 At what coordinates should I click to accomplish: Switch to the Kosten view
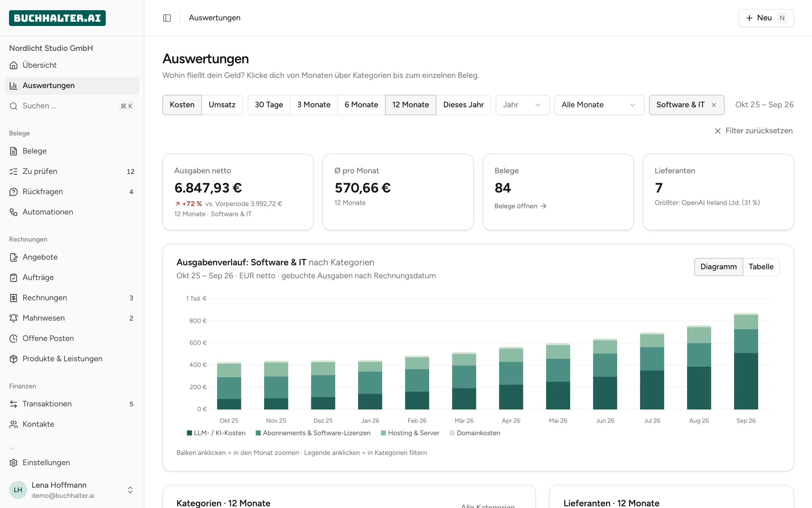(x=182, y=105)
